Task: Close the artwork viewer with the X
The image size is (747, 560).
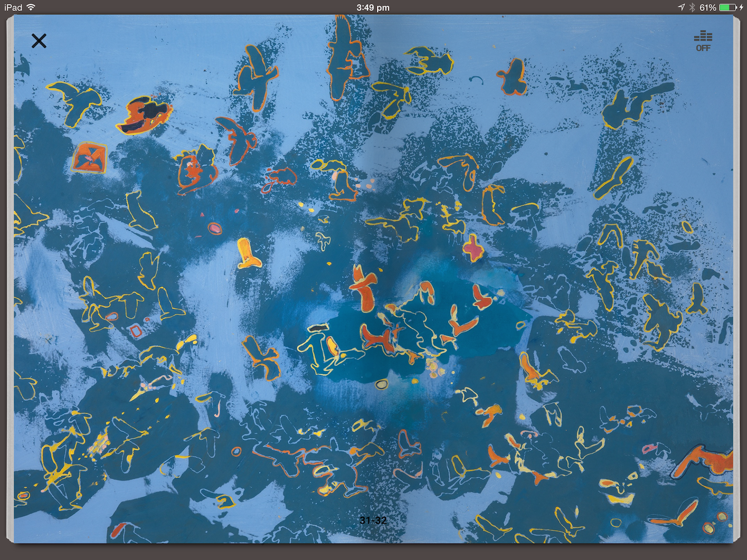Action: pyautogui.click(x=39, y=41)
